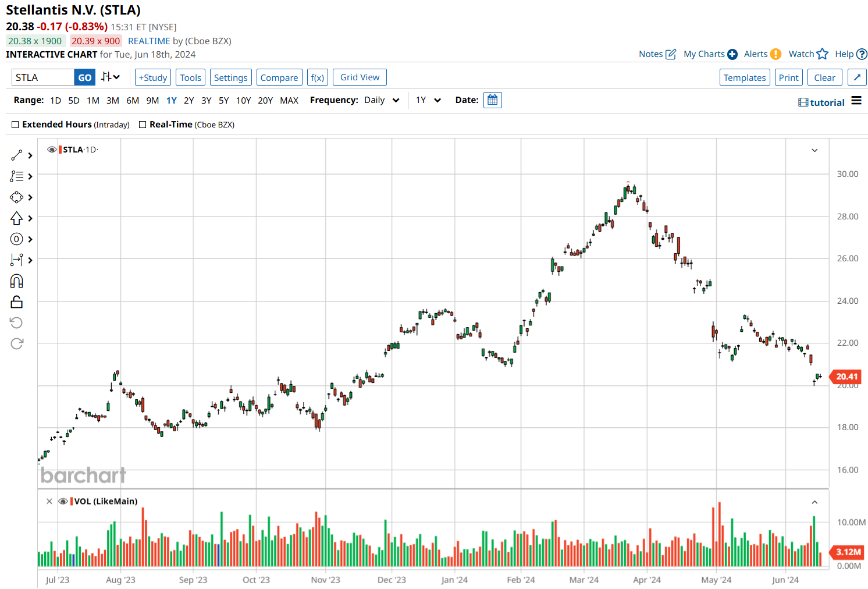Enable the Extended Hours checkbox
The height and width of the screenshot is (589, 868).
pyautogui.click(x=16, y=125)
